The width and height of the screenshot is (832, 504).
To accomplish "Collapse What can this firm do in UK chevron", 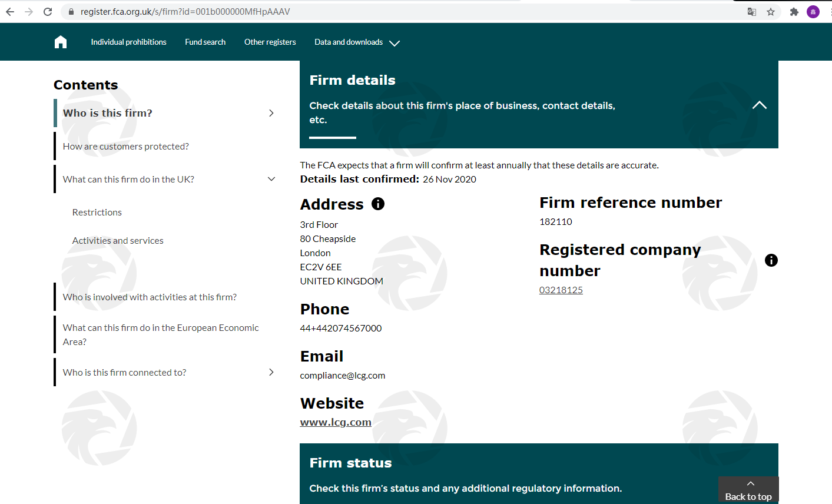I will point(271,179).
